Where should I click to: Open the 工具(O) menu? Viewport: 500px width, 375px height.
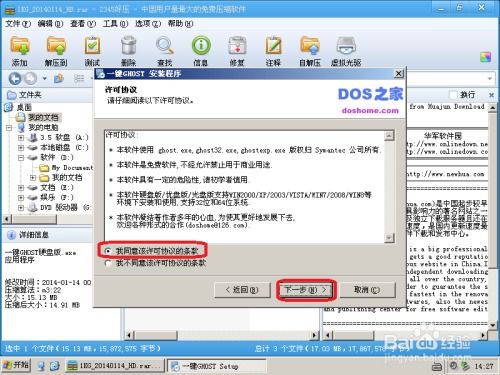click(115, 24)
